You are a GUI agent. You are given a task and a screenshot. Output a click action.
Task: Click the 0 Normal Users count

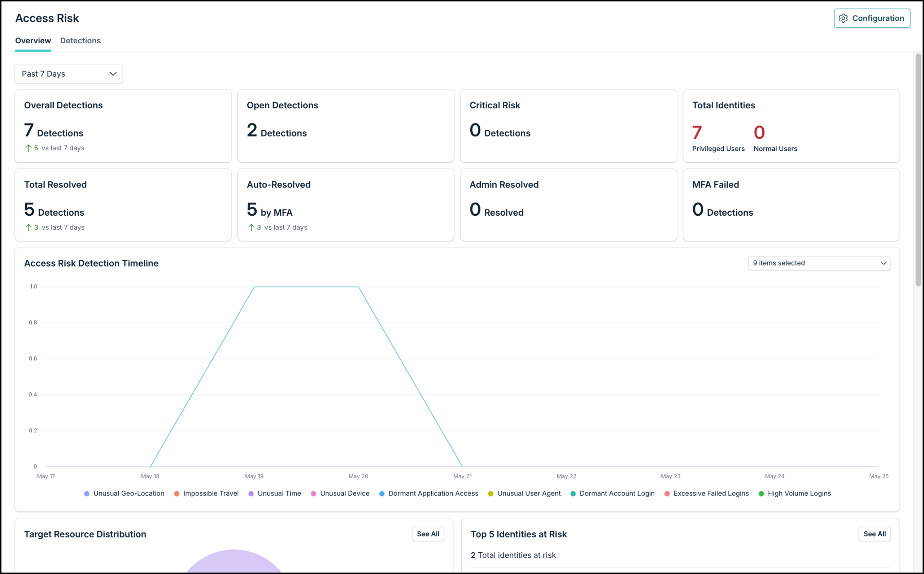click(x=759, y=133)
